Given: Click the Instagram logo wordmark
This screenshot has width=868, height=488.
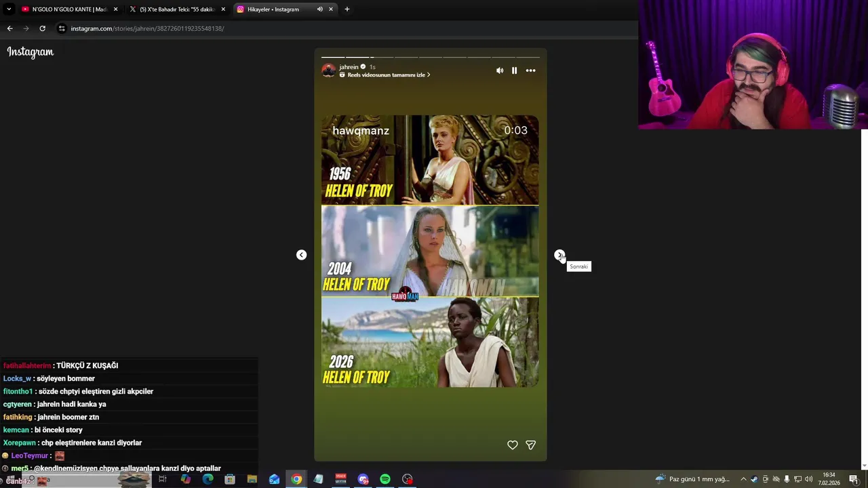Looking at the screenshot, I should (30, 52).
